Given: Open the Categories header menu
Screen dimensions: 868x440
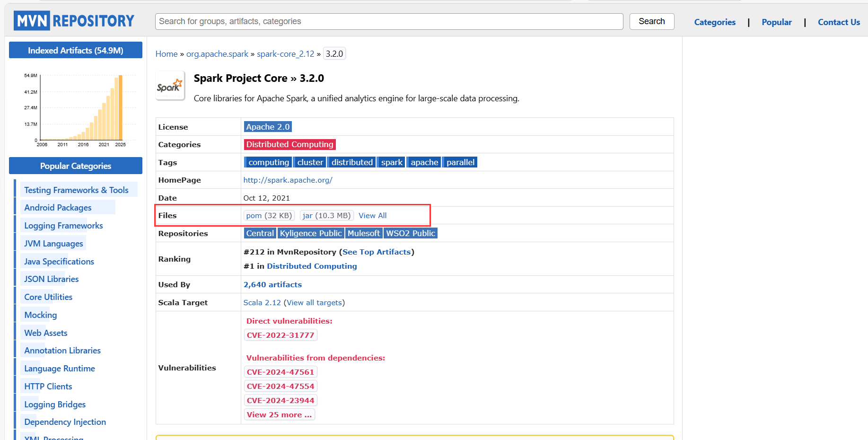Looking at the screenshot, I should click(715, 22).
